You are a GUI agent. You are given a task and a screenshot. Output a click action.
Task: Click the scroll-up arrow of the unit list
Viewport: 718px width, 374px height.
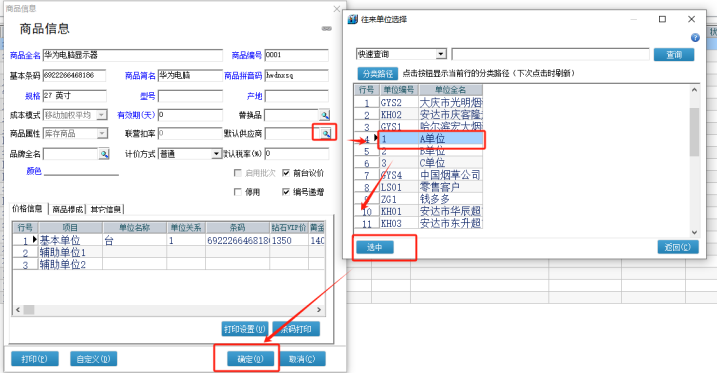694,90
